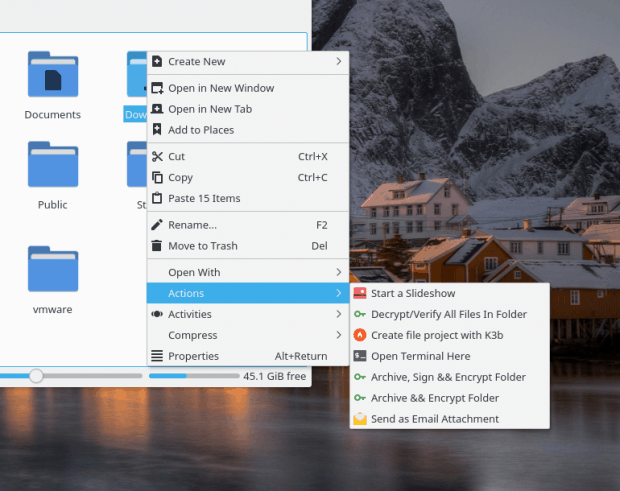Choose Create file project with K3b
The height and width of the screenshot is (491, 620).
[x=450, y=335]
